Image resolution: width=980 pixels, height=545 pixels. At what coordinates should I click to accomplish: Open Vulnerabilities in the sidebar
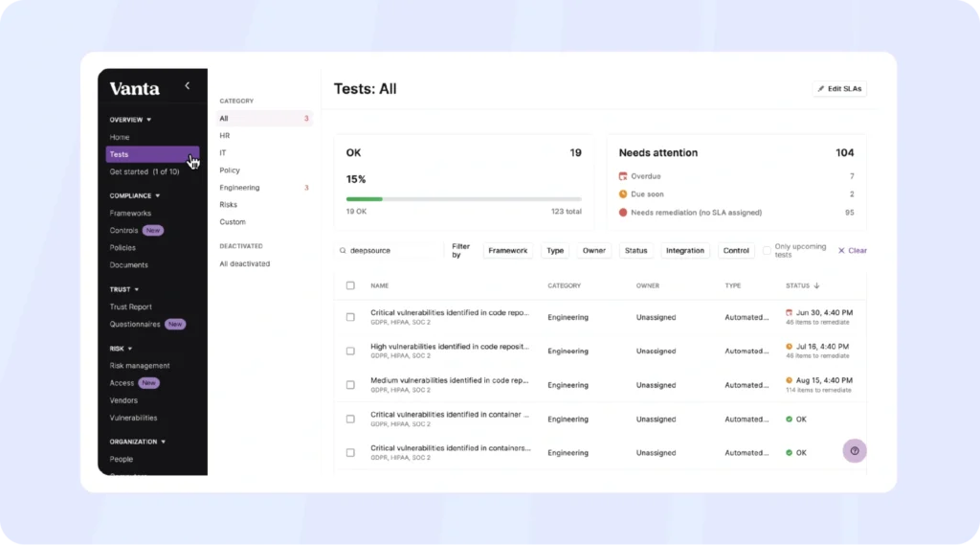click(133, 418)
